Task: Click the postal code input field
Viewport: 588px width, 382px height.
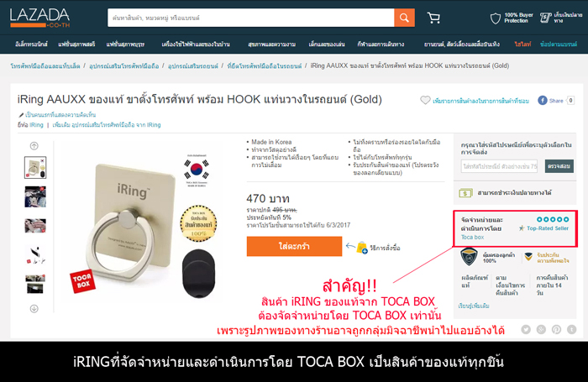Action: pyautogui.click(x=499, y=166)
